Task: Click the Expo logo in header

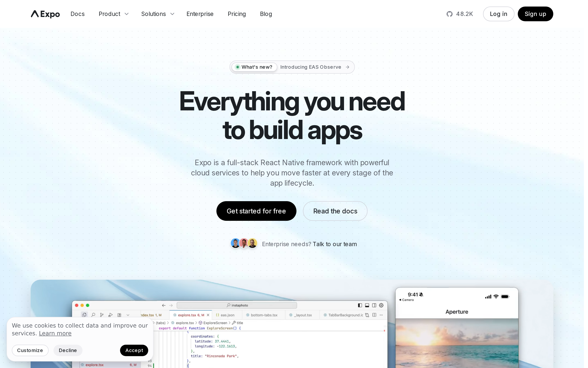Action: pos(45,14)
